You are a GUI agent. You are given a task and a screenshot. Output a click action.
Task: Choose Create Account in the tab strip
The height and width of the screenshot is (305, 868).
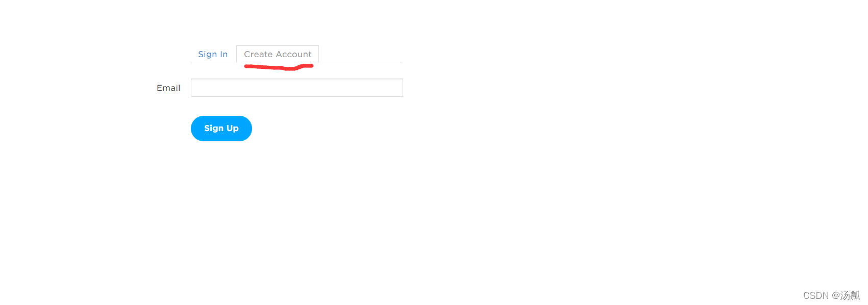pyautogui.click(x=278, y=54)
